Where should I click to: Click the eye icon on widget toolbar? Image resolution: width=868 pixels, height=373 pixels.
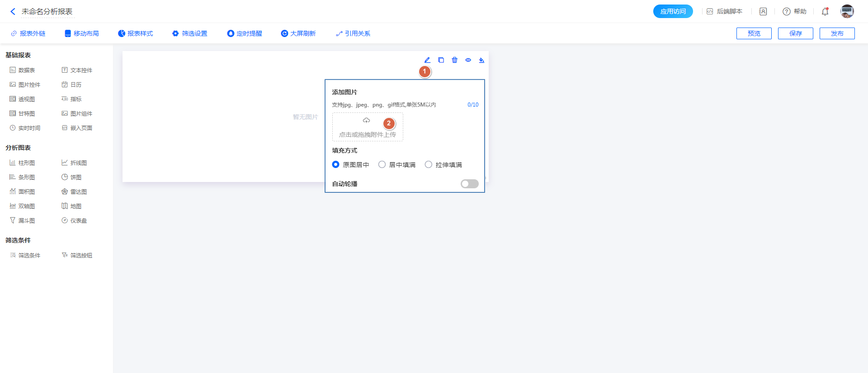click(x=468, y=60)
